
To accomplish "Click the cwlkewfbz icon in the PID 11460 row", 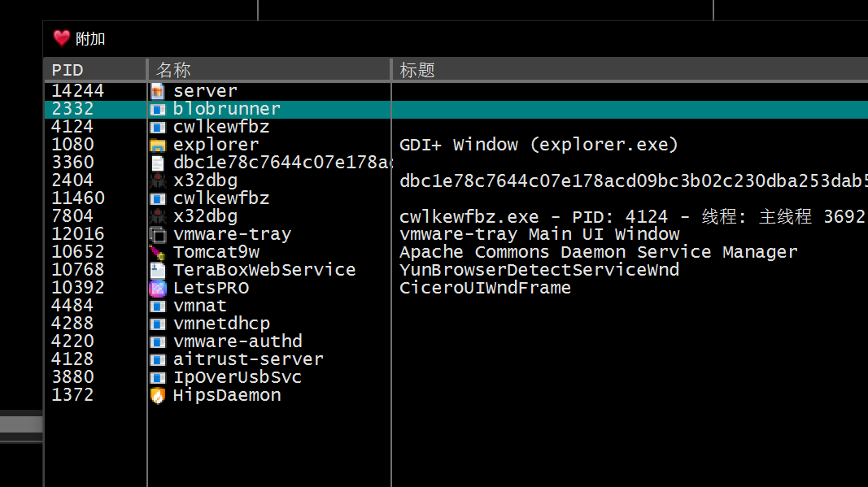I will [x=158, y=198].
